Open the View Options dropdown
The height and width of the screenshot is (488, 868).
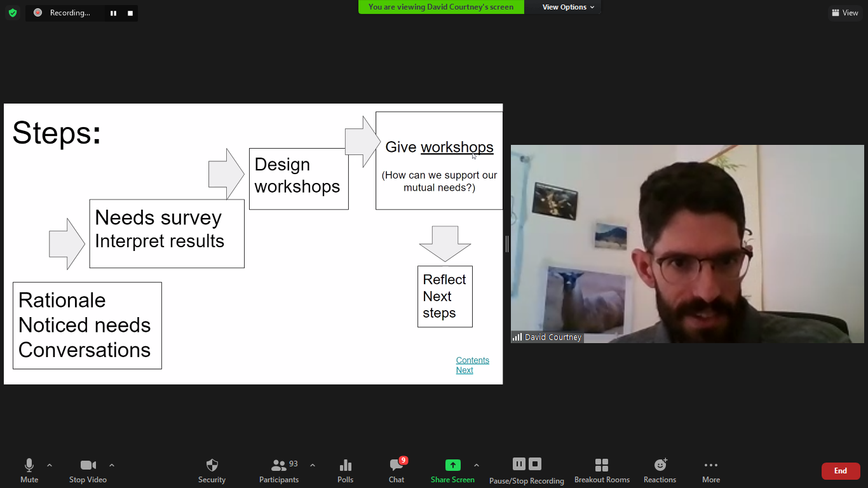568,7
